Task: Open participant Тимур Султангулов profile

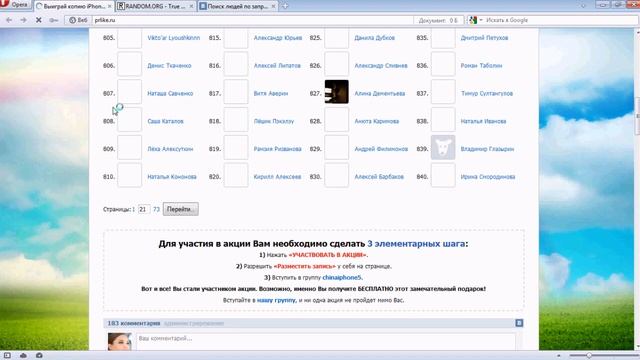Action: pos(487,93)
